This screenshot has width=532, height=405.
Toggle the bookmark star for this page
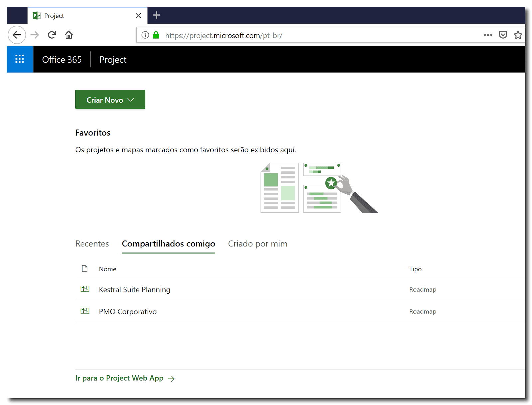point(518,35)
